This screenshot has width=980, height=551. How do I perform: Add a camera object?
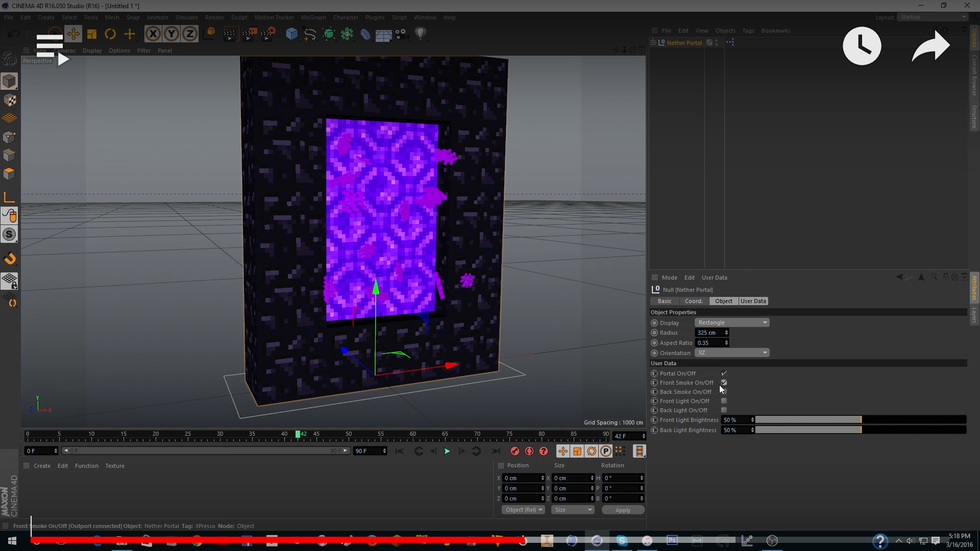click(402, 34)
